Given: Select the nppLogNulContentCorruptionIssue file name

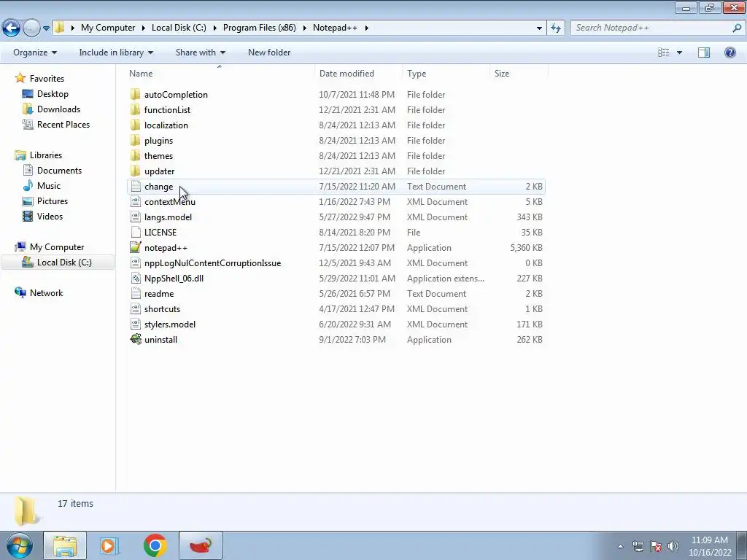Looking at the screenshot, I should (212, 262).
